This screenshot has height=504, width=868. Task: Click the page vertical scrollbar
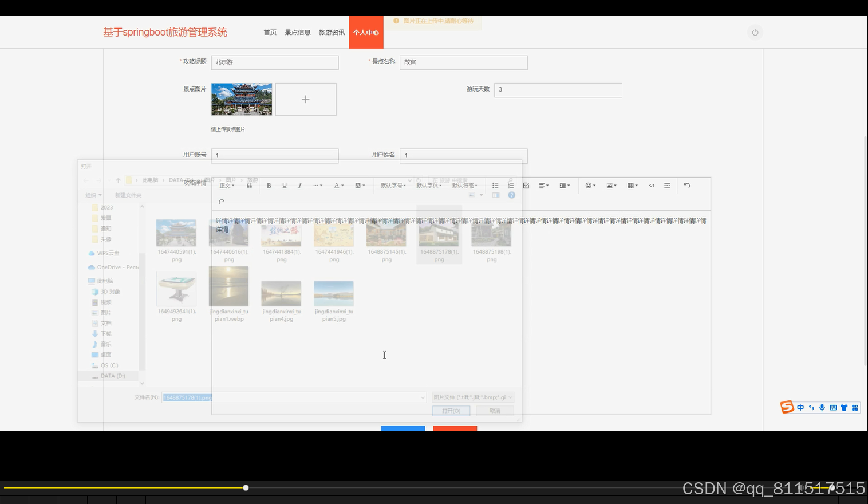(x=865, y=251)
